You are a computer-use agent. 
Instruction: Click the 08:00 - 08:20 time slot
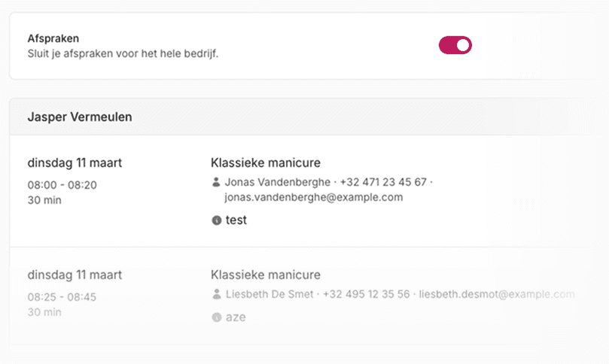pyautogui.click(x=62, y=185)
